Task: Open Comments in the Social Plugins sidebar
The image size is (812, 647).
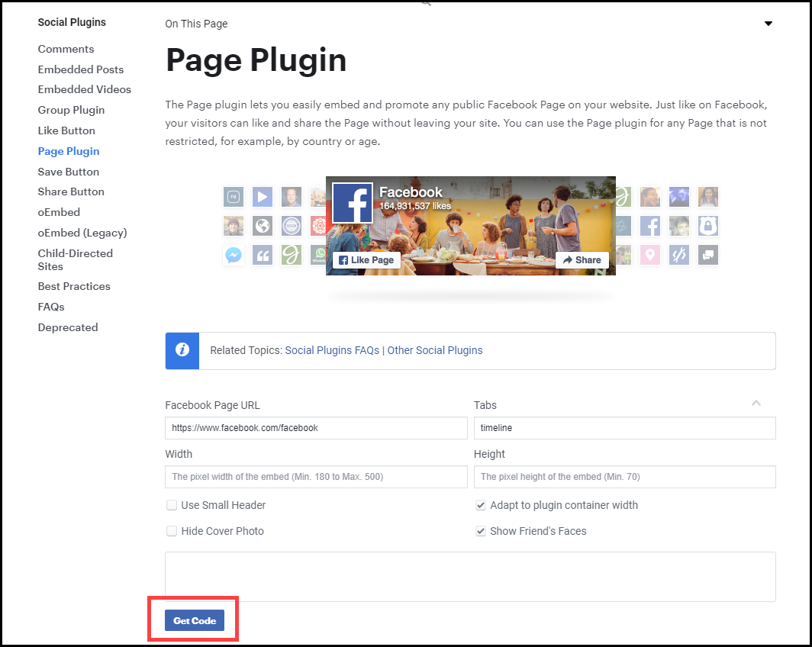Action: pyautogui.click(x=66, y=49)
